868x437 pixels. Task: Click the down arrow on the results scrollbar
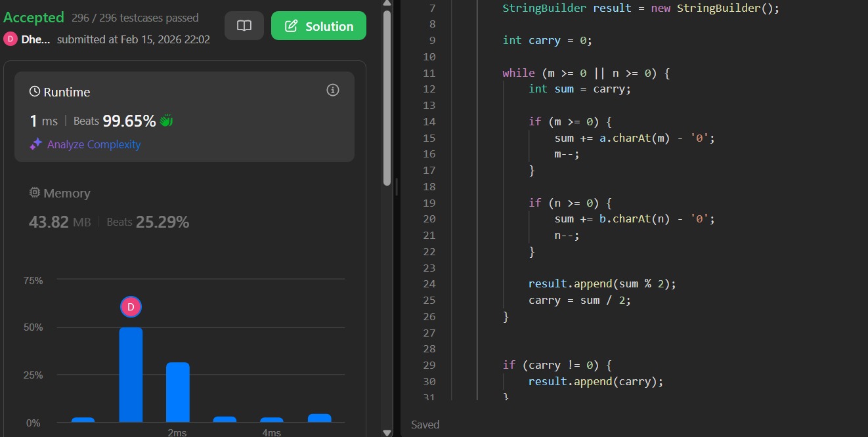[x=387, y=431]
